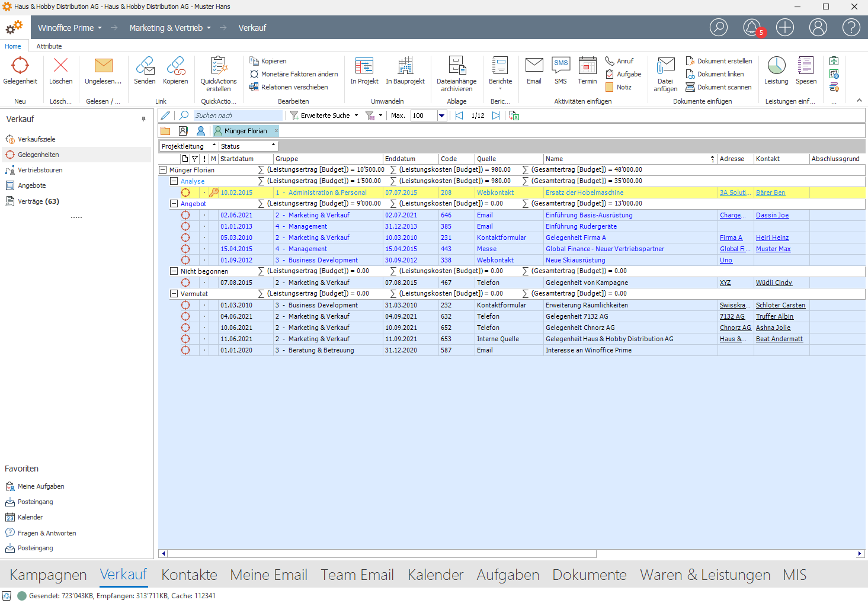Click Dateianhänge archivieren

coord(456,74)
